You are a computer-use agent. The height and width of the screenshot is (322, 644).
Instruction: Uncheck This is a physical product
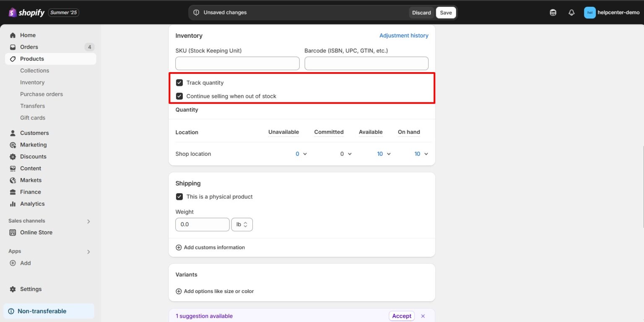pos(179,196)
